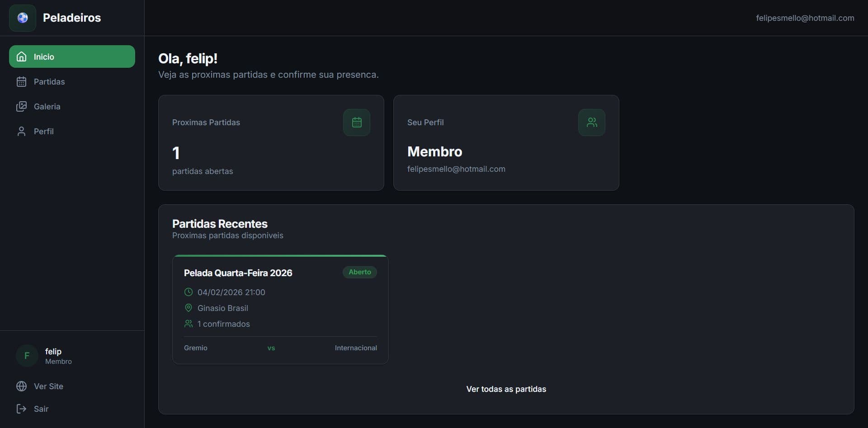Image resolution: width=868 pixels, height=428 pixels.
Task: Click the clock icon beside the match date
Action: [189, 292]
